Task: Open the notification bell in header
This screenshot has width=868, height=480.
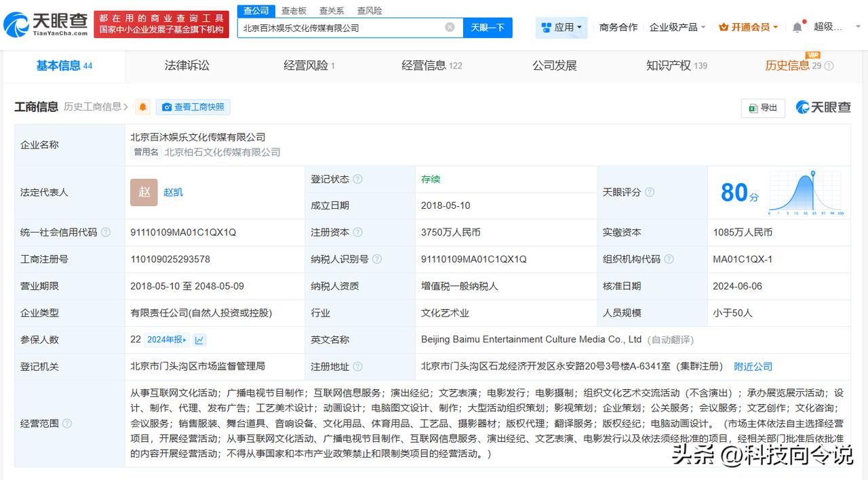Action: (797, 27)
